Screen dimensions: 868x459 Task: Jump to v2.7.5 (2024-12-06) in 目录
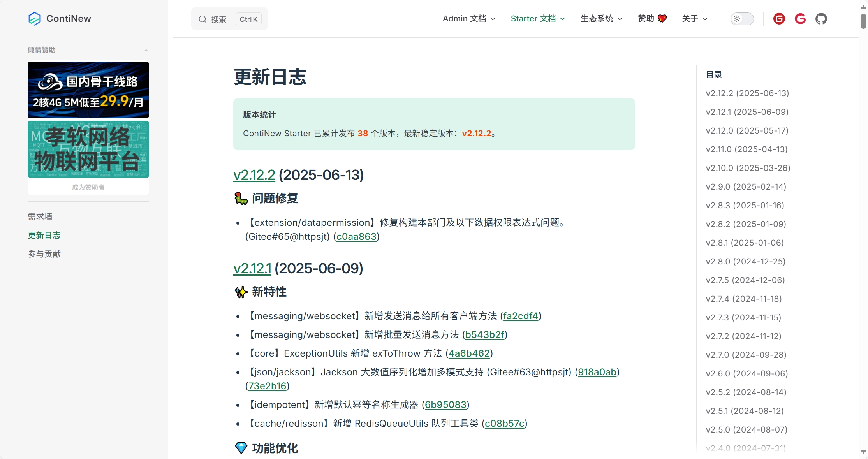pos(745,280)
